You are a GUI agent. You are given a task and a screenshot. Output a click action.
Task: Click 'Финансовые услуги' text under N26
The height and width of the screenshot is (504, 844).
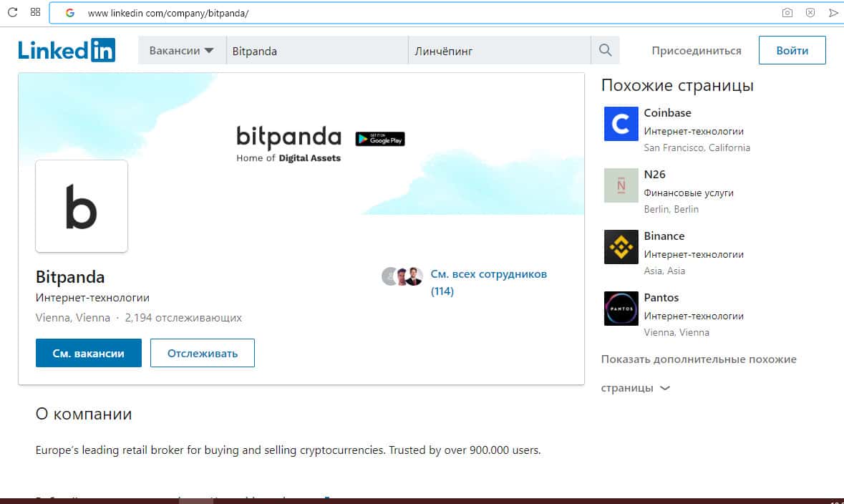689,193
